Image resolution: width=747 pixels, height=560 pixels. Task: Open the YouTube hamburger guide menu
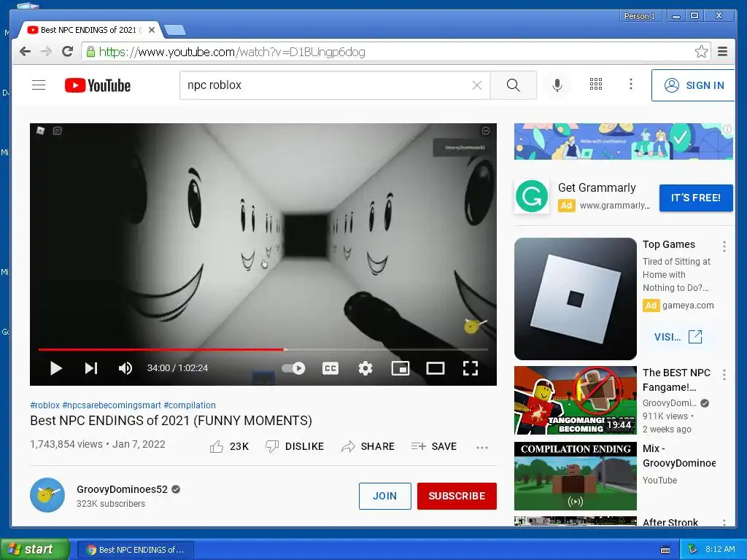click(39, 85)
